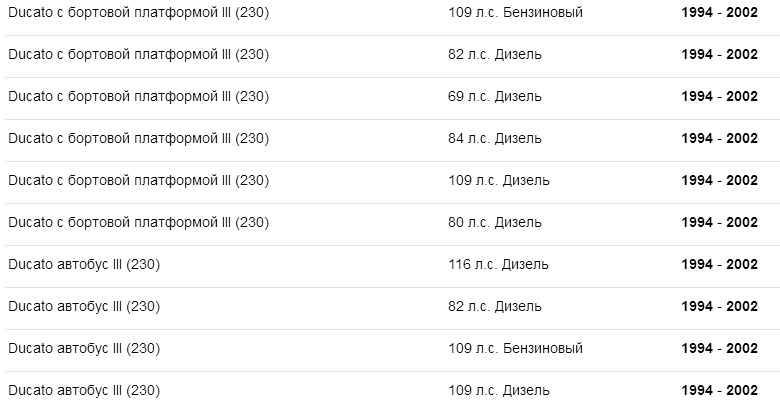Select years 1994 - 2002 in 84 л.с. row
This screenshot has width=780, height=410.
point(719,139)
